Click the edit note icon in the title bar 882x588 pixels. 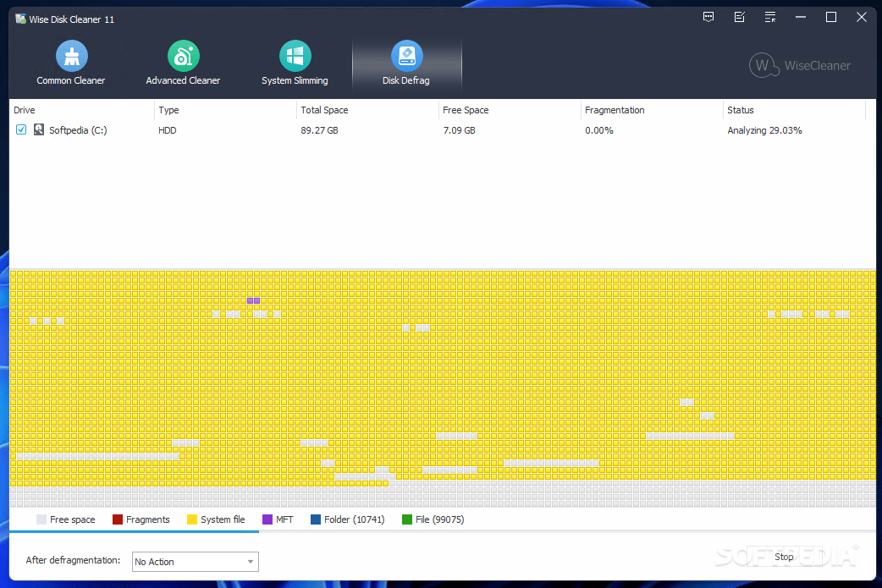coord(740,18)
